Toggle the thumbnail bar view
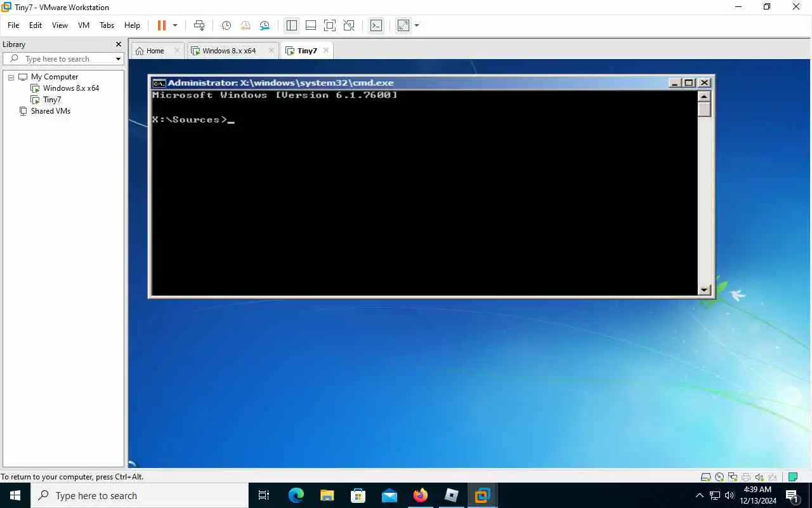Viewport: 812px width, 508px height. [x=311, y=25]
